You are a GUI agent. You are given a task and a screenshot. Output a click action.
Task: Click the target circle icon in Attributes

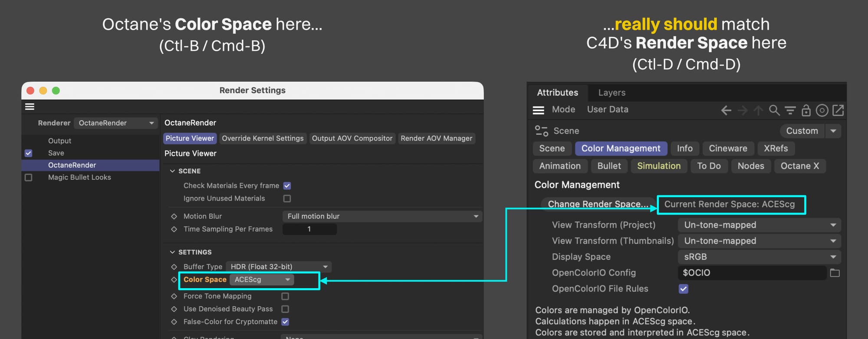point(822,110)
